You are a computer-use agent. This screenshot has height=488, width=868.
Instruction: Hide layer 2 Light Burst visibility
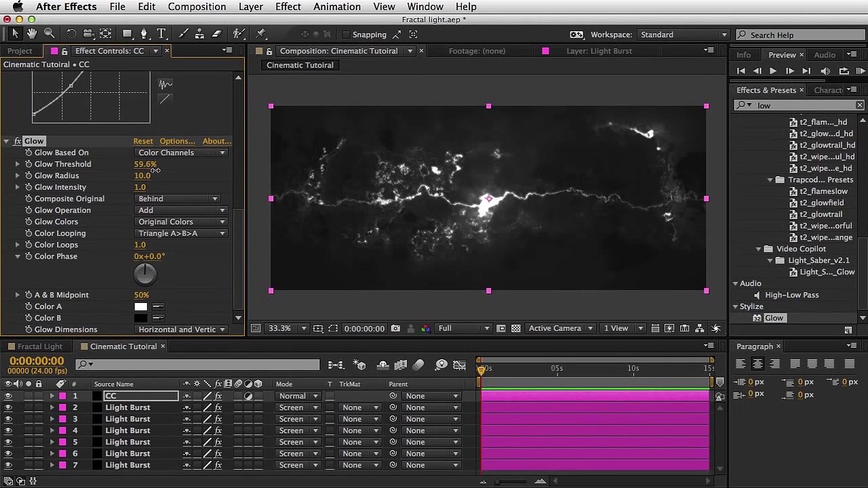(x=8, y=407)
